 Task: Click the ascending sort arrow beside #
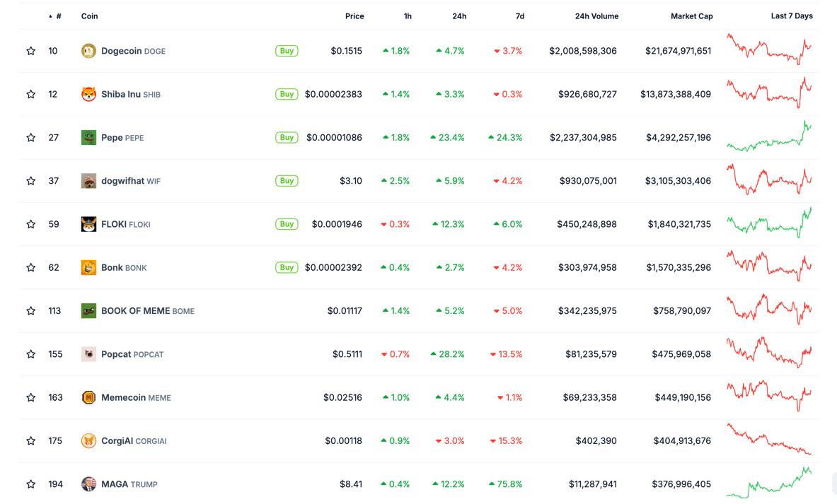point(50,16)
